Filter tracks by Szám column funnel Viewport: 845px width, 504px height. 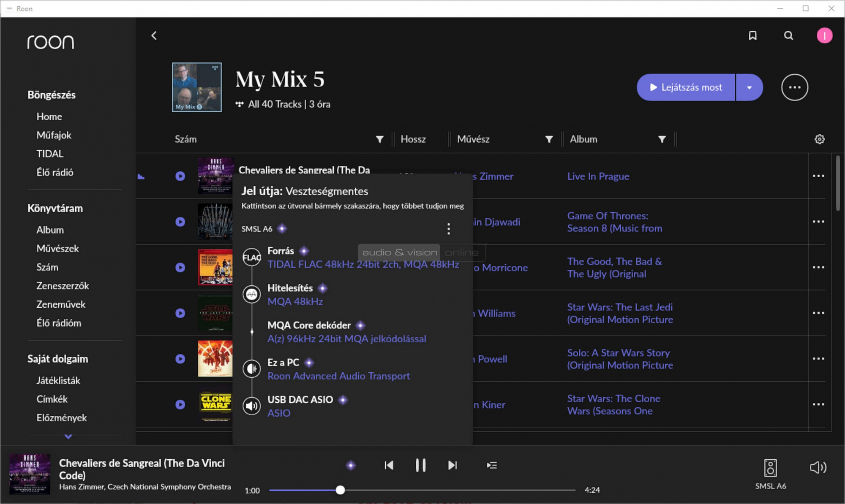[379, 139]
